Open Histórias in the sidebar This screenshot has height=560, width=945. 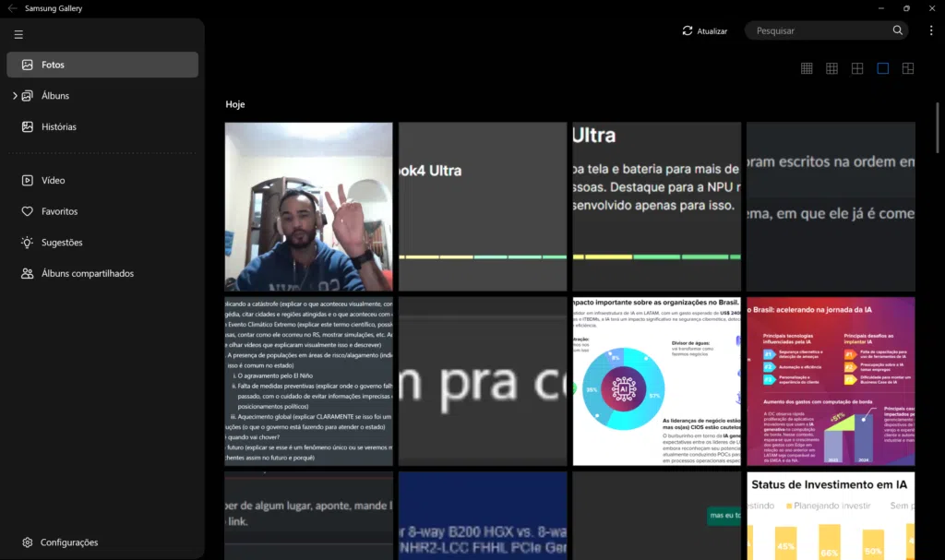pyautogui.click(x=59, y=126)
